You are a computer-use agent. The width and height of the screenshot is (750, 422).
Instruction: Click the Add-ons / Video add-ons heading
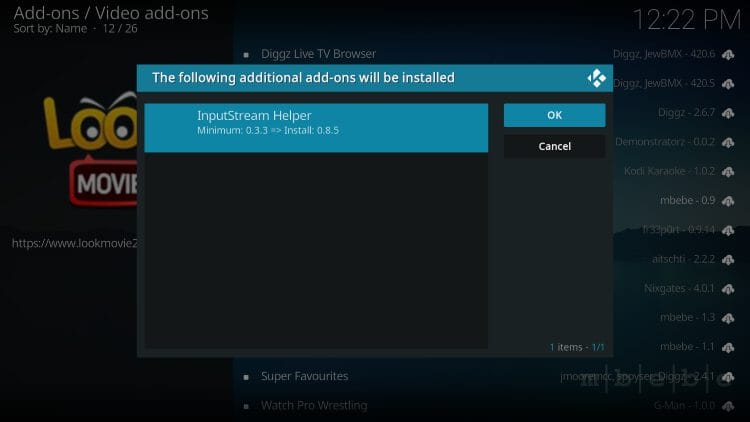click(111, 13)
